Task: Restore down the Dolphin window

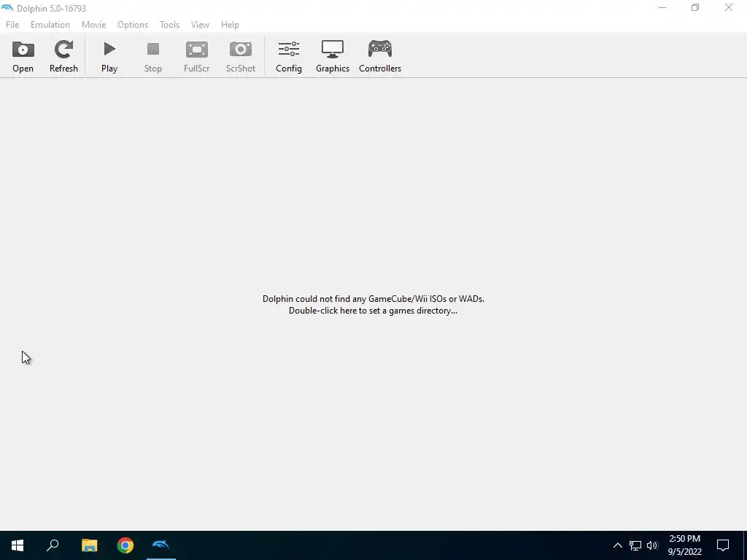Action: pos(695,8)
